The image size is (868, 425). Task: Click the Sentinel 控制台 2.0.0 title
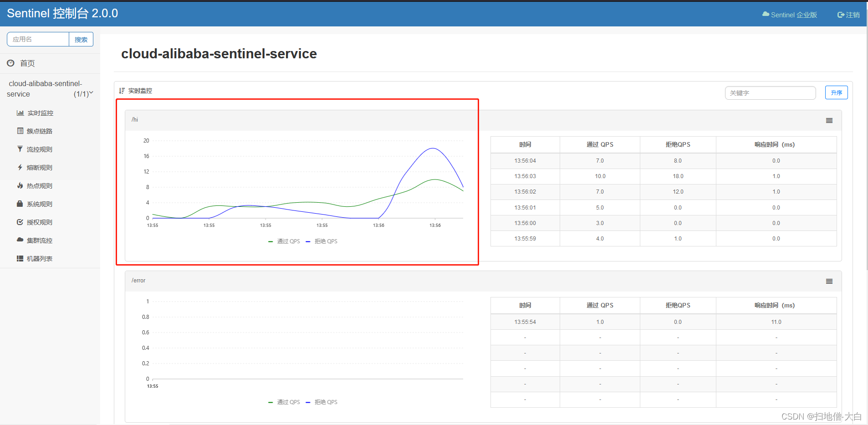(62, 13)
